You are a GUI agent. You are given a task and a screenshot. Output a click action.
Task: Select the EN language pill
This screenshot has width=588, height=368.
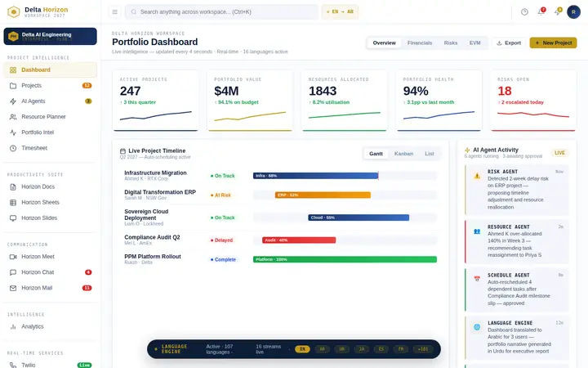tap(303, 349)
